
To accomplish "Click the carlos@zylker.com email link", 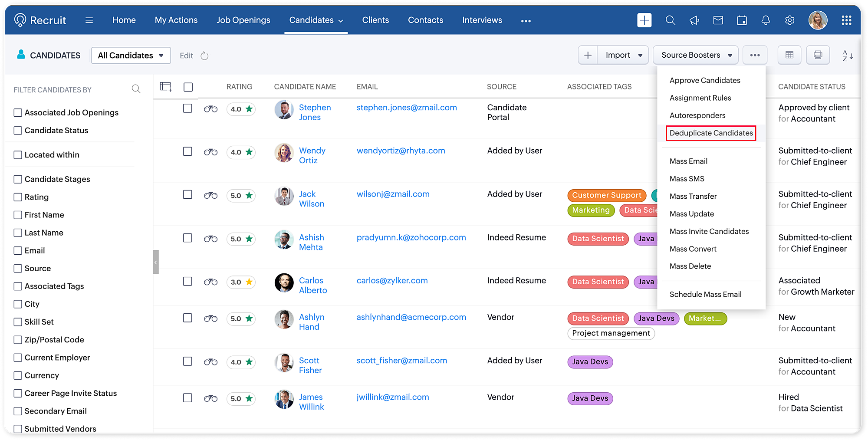I will point(392,281).
